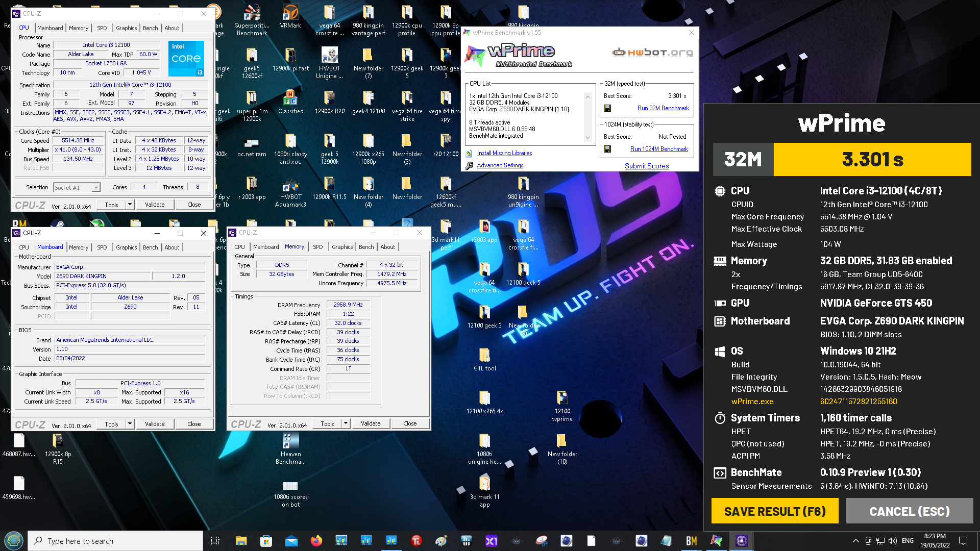Image resolution: width=980 pixels, height=551 pixels.
Task: Click the Submit Scores link
Action: (647, 166)
